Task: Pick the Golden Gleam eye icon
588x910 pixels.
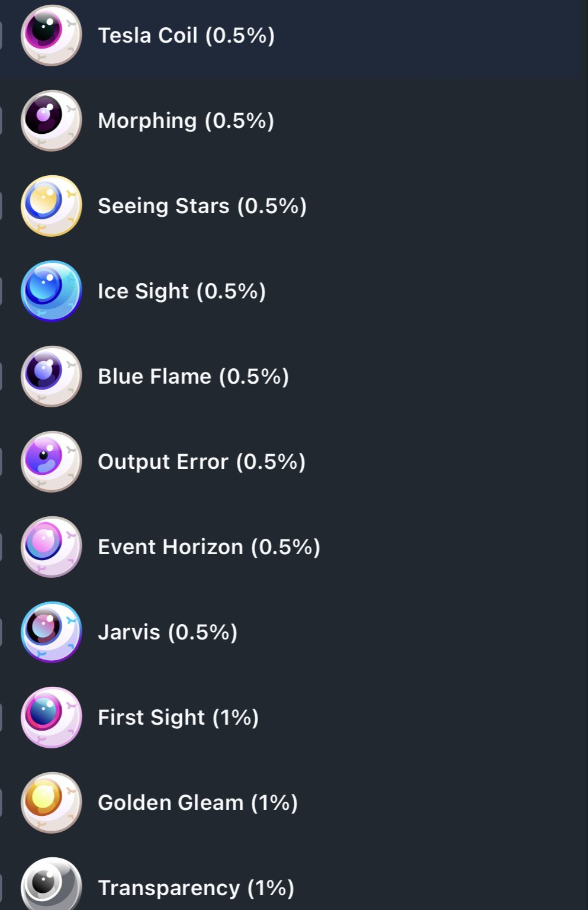Action: click(52, 803)
